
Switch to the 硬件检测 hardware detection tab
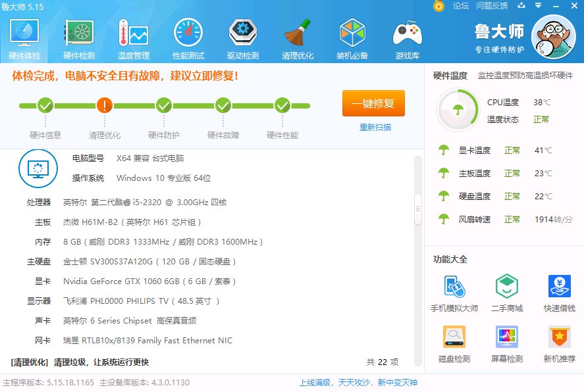pyautogui.click(x=79, y=39)
